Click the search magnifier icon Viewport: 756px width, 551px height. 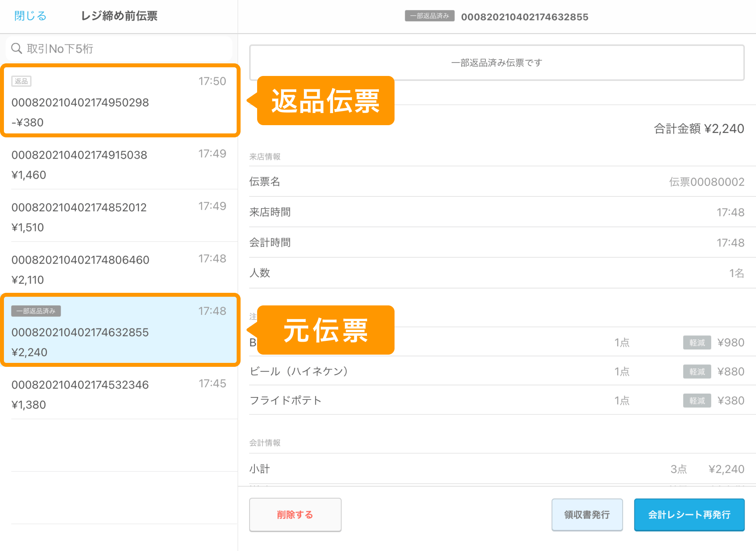[x=17, y=48]
